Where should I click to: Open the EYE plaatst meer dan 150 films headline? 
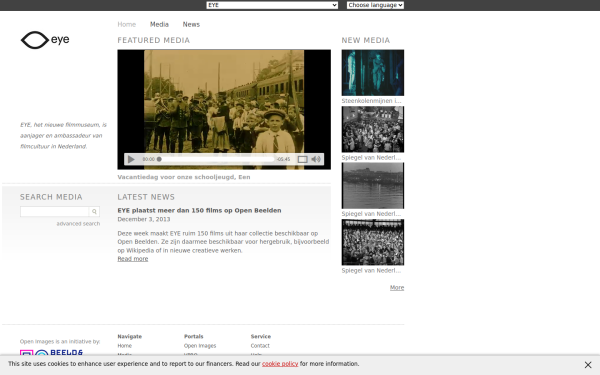point(199,210)
